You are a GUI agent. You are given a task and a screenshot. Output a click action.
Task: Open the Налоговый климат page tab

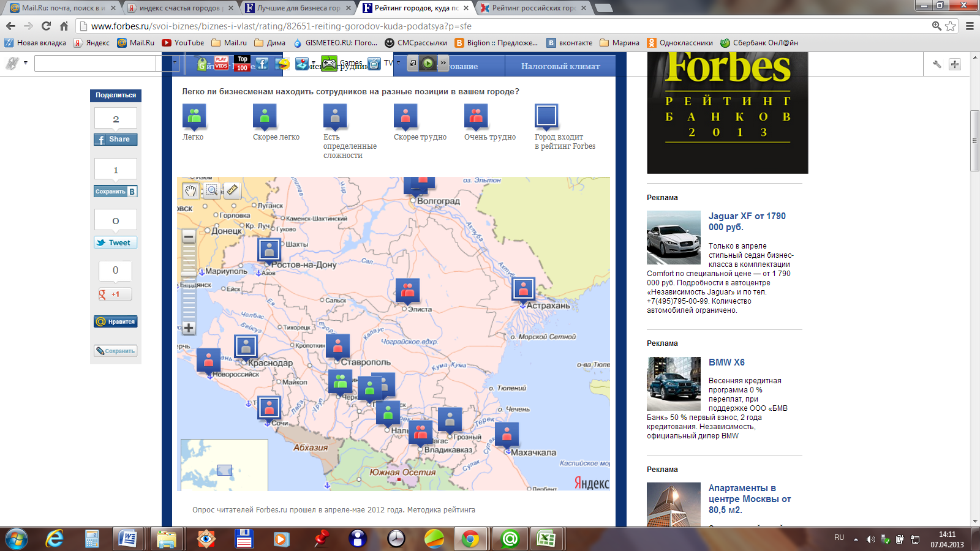coord(560,66)
